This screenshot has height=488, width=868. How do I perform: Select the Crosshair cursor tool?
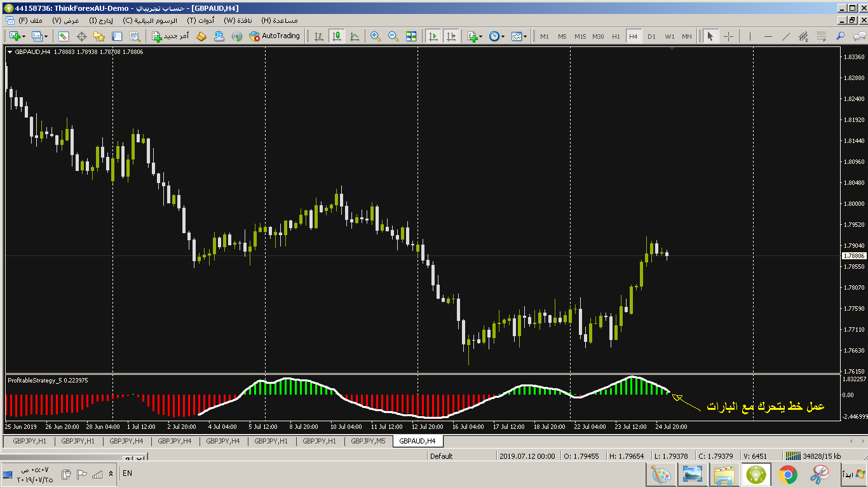(728, 36)
